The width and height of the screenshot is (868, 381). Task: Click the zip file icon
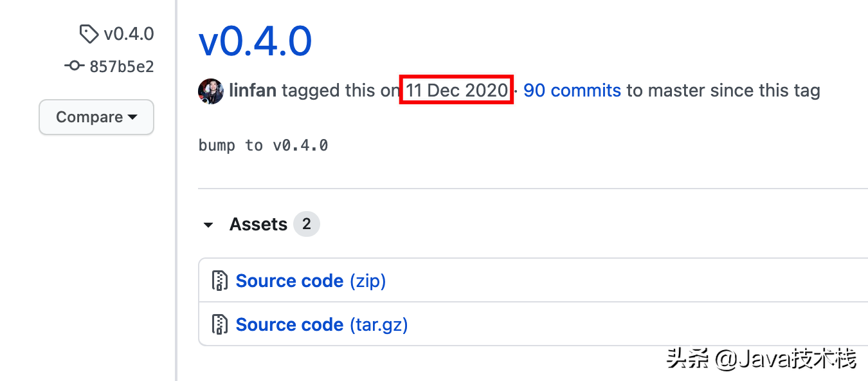coord(221,281)
